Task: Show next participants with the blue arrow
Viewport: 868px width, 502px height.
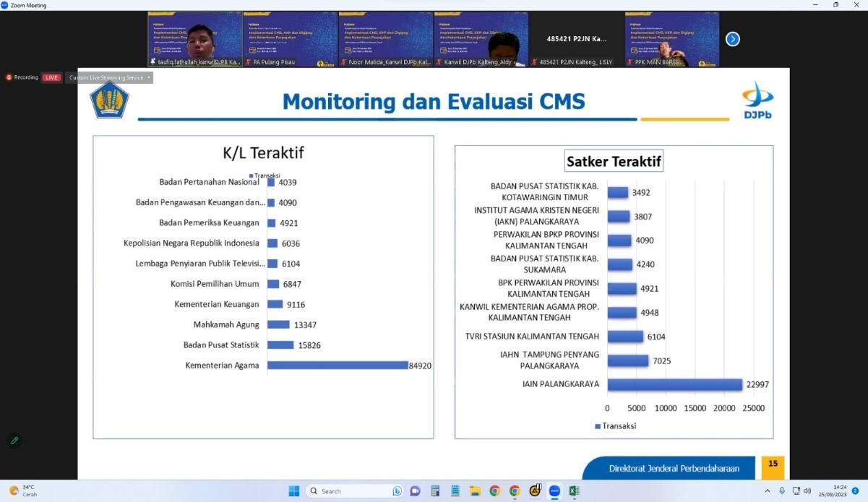Action: (733, 39)
